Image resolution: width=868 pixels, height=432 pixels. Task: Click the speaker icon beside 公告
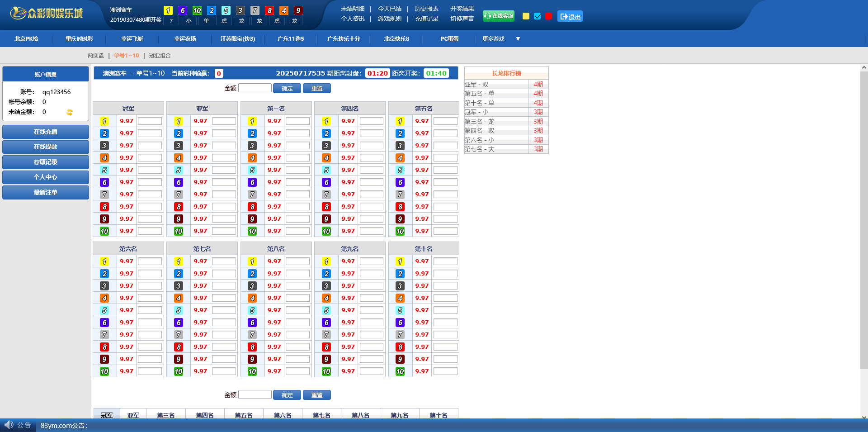[x=9, y=425]
